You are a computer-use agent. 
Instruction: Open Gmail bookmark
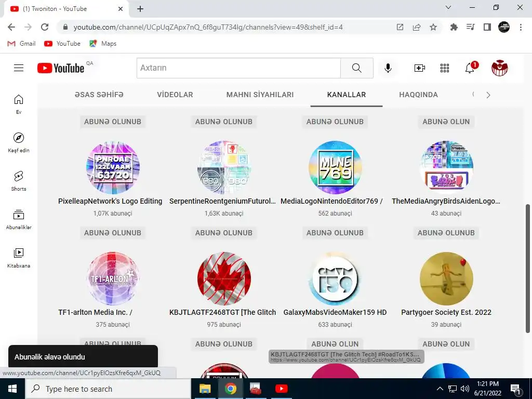[x=22, y=44]
